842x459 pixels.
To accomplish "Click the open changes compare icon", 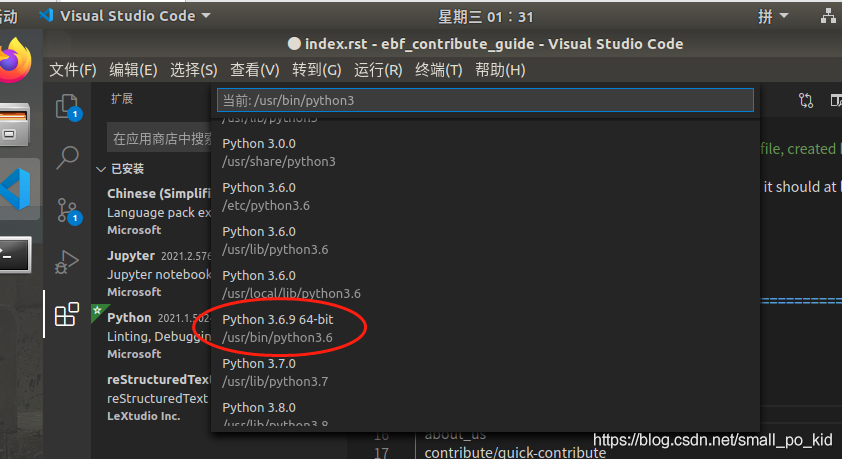I will [805, 100].
